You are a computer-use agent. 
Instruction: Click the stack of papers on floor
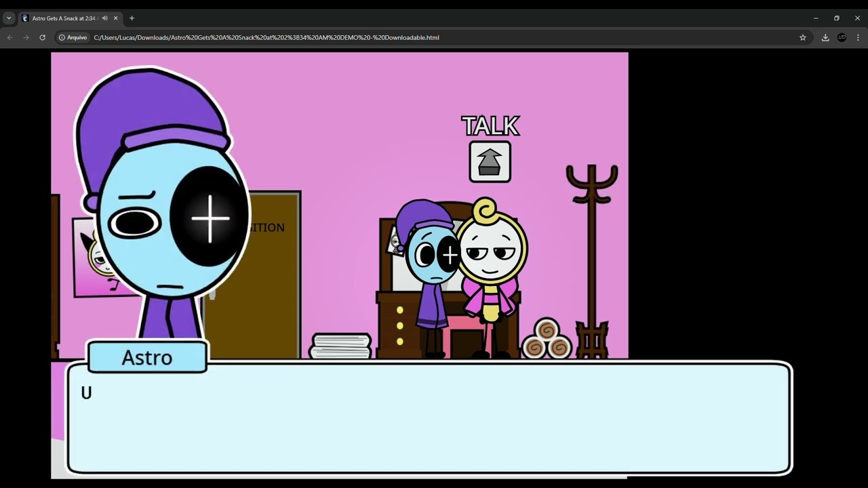pos(340,346)
